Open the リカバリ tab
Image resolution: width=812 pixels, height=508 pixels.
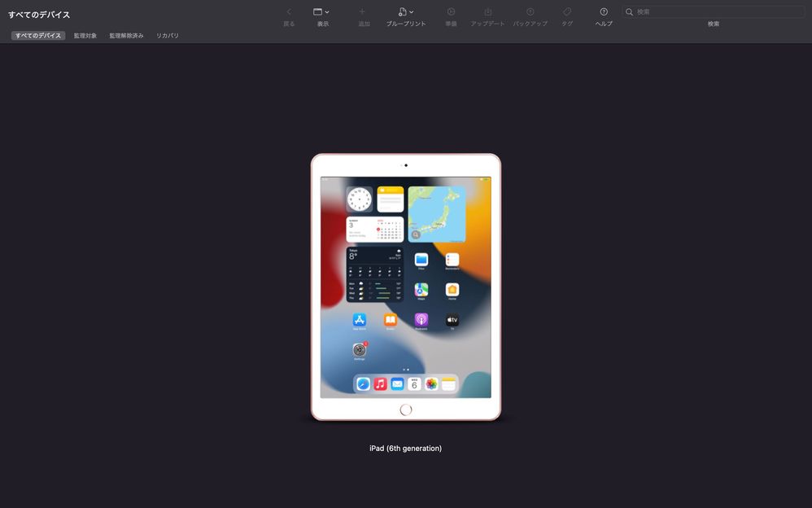coord(168,36)
